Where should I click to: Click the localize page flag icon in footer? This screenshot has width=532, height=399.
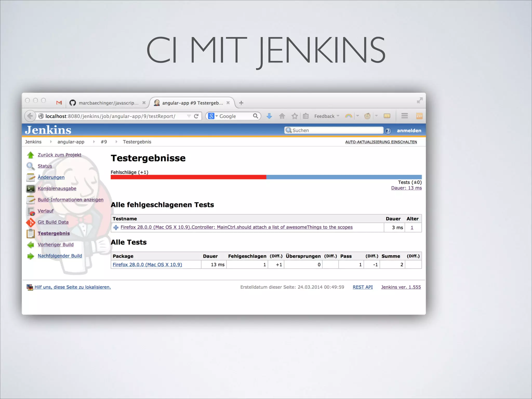[30, 287]
